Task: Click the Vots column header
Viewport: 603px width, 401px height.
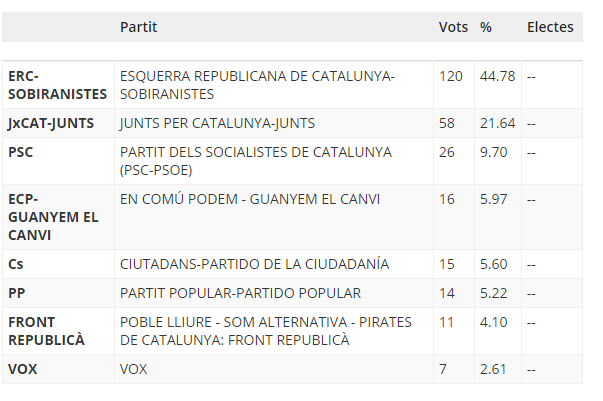Action: pyautogui.click(x=453, y=27)
